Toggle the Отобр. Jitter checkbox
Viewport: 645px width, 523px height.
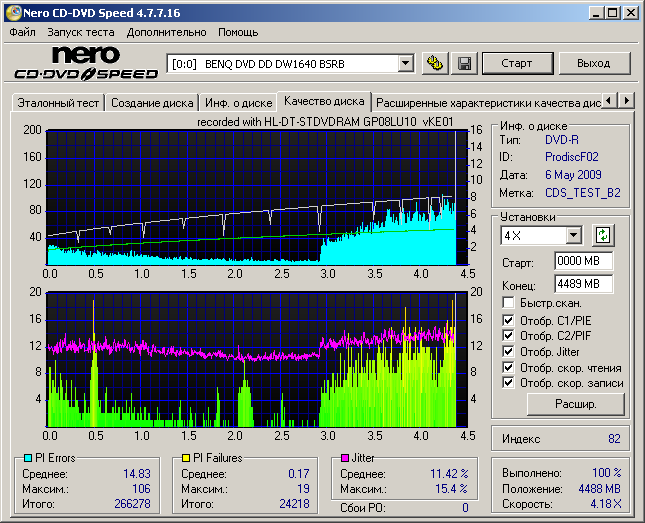click(x=508, y=351)
